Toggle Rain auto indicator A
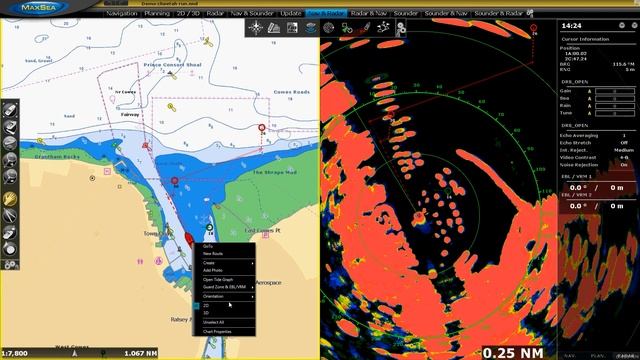The height and width of the screenshot is (360, 640). pos(589,106)
